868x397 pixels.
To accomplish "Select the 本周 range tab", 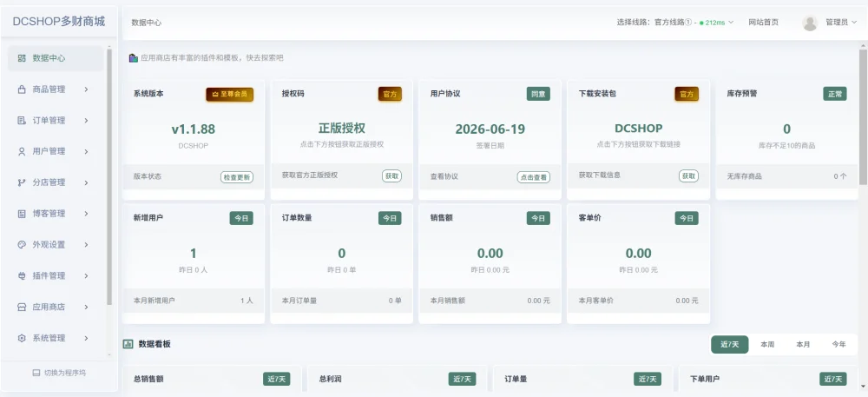I will click(x=767, y=344).
